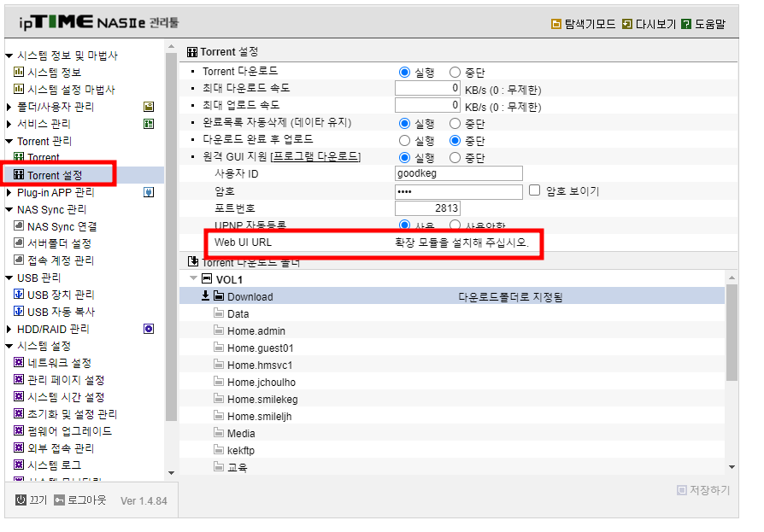Click the 시스템 로그 gear icon
764x532 pixels.
[x=19, y=465]
